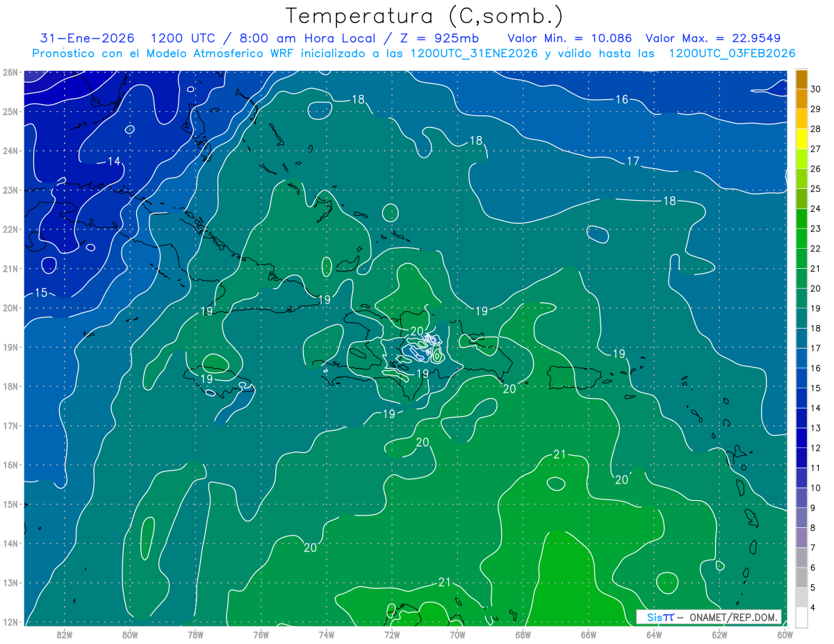Click the 12N latitude axis label
Viewport: 834px width, 644px height.
(10, 622)
